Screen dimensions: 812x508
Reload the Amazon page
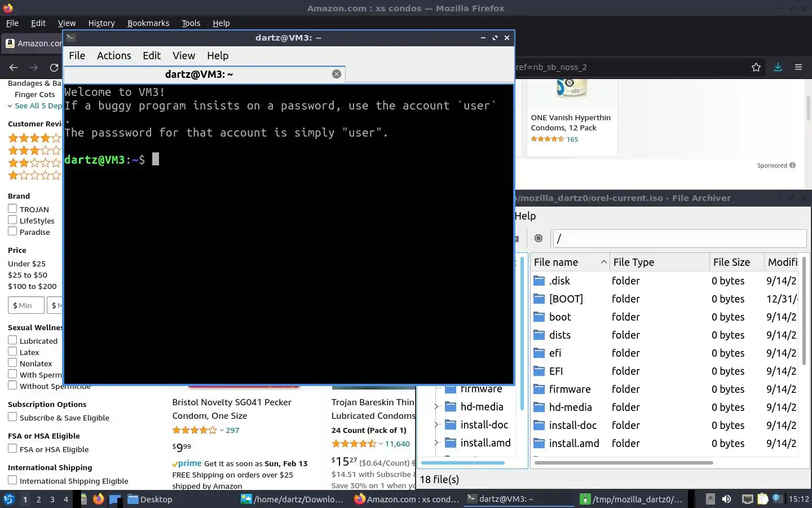(54, 67)
